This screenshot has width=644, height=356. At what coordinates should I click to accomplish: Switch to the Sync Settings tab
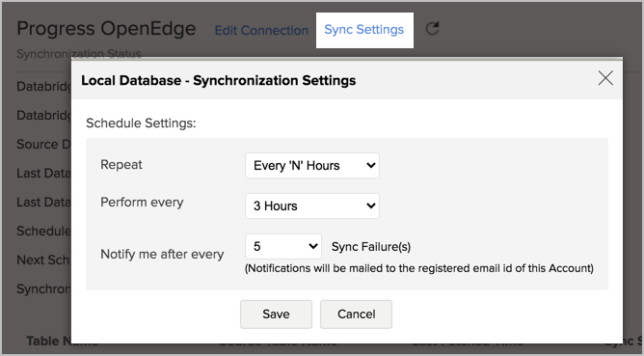(x=364, y=30)
